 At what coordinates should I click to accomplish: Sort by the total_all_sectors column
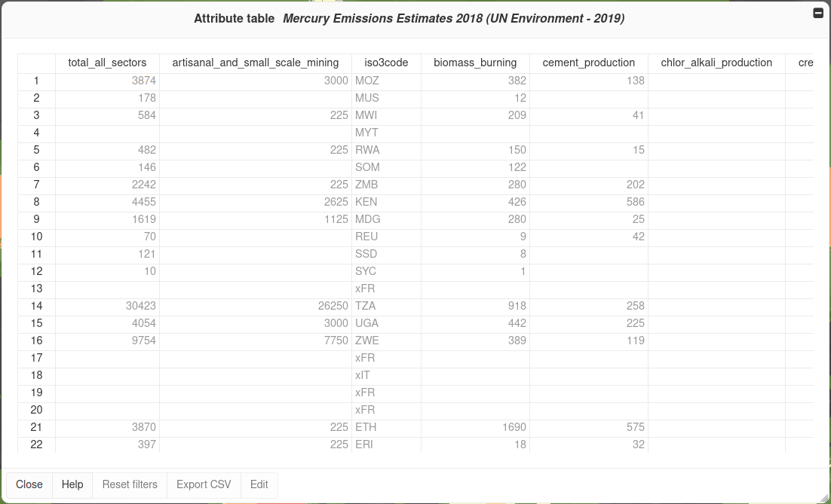108,63
